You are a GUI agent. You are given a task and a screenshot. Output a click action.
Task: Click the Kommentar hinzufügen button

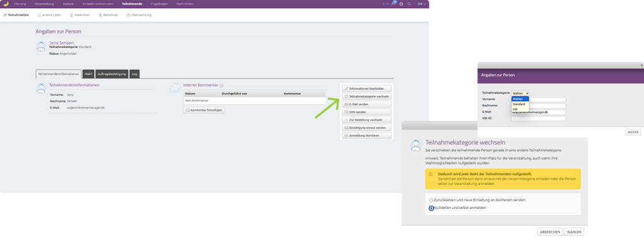coord(204,110)
